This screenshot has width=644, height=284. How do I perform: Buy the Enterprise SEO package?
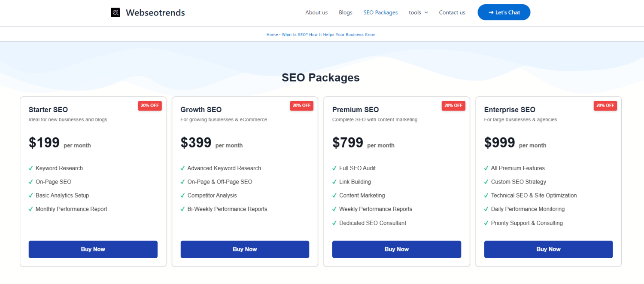click(x=548, y=249)
